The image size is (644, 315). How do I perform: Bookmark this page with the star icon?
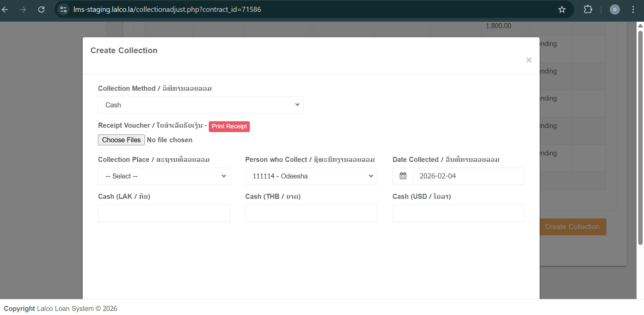click(x=562, y=9)
